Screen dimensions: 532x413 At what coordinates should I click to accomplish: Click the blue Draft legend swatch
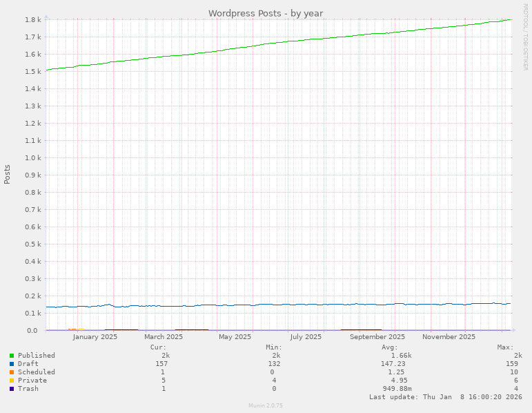pyautogui.click(x=12, y=364)
